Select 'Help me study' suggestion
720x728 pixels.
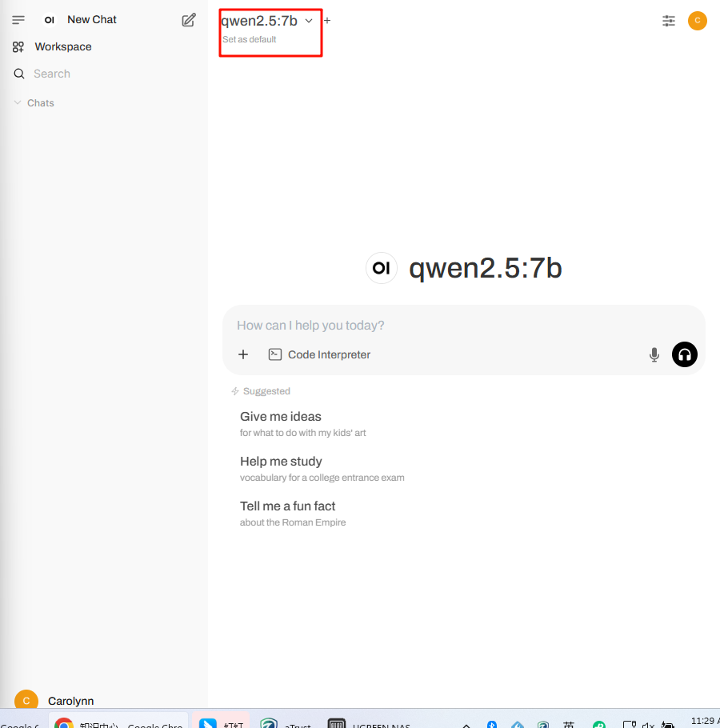pyautogui.click(x=281, y=462)
